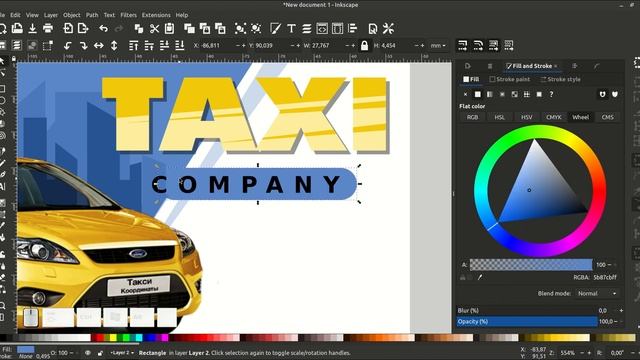Increase zoom percentage with plus
The width and height of the screenshot is (640, 360).
589,353
